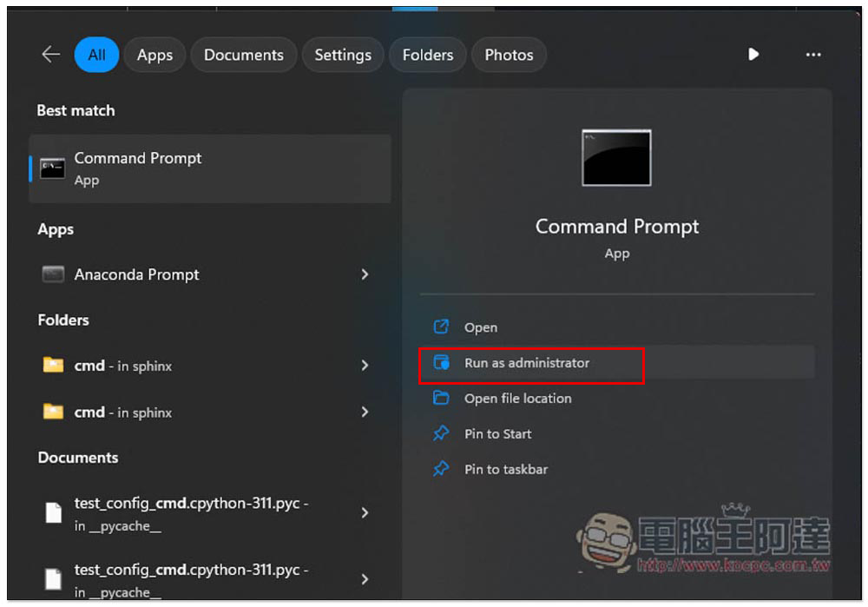Click the Pin to taskbar pin icon
The width and height of the screenshot is (868, 607).
441,469
